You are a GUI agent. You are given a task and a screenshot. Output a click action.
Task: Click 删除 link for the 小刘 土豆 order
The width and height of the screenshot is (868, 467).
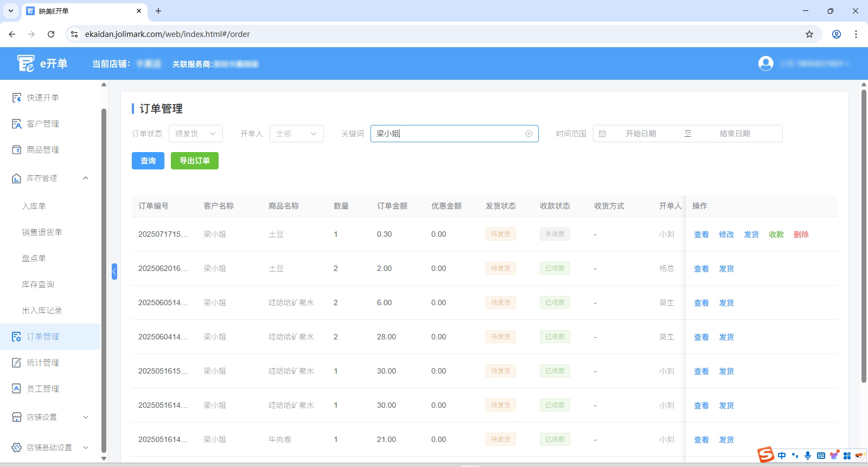pos(801,235)
